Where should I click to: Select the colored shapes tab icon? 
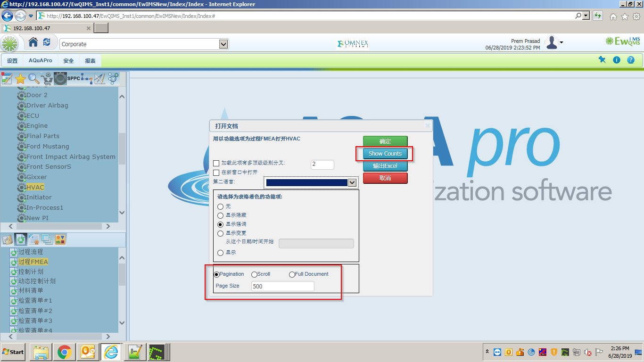pyautogui.click(x=60, y=239)
